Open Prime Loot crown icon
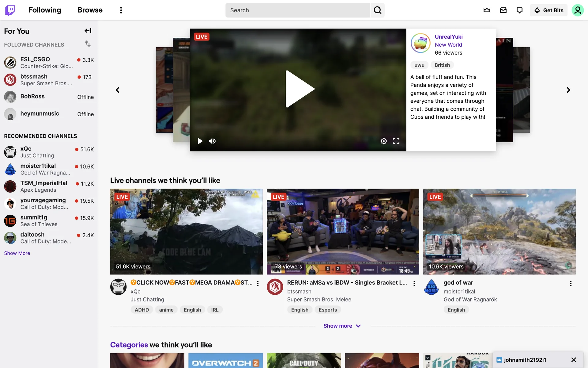The height and width of the screenshot is (368, 588). coord(487,10)
